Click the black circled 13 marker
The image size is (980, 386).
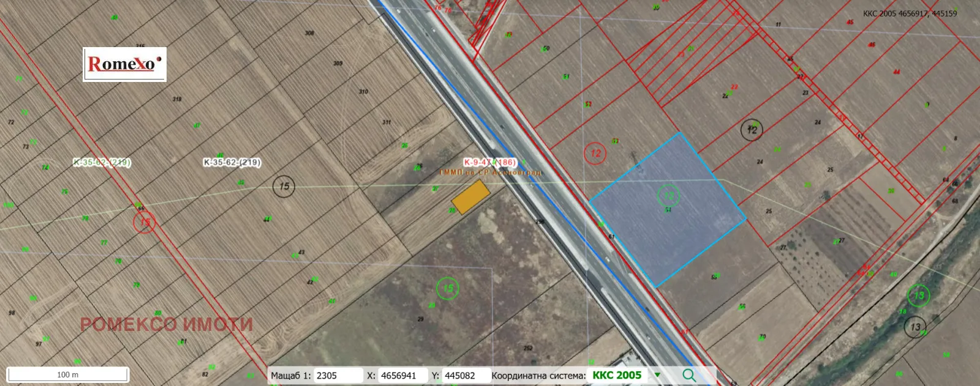tap(915, 327)
